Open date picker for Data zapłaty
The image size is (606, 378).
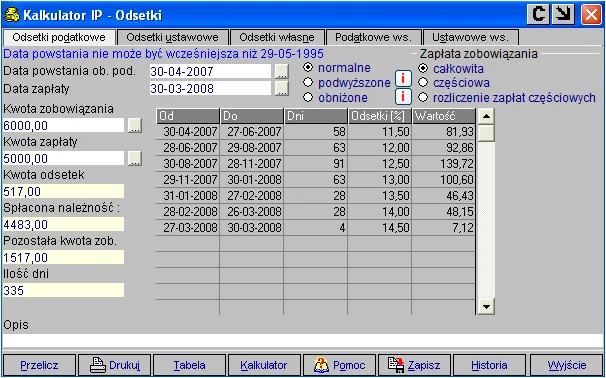click(x=282, y=89)
